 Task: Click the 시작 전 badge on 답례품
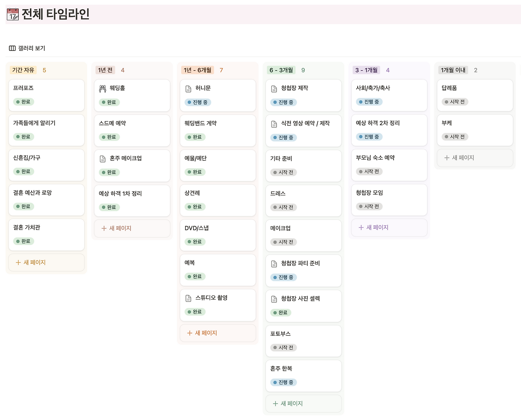[455, 102]
